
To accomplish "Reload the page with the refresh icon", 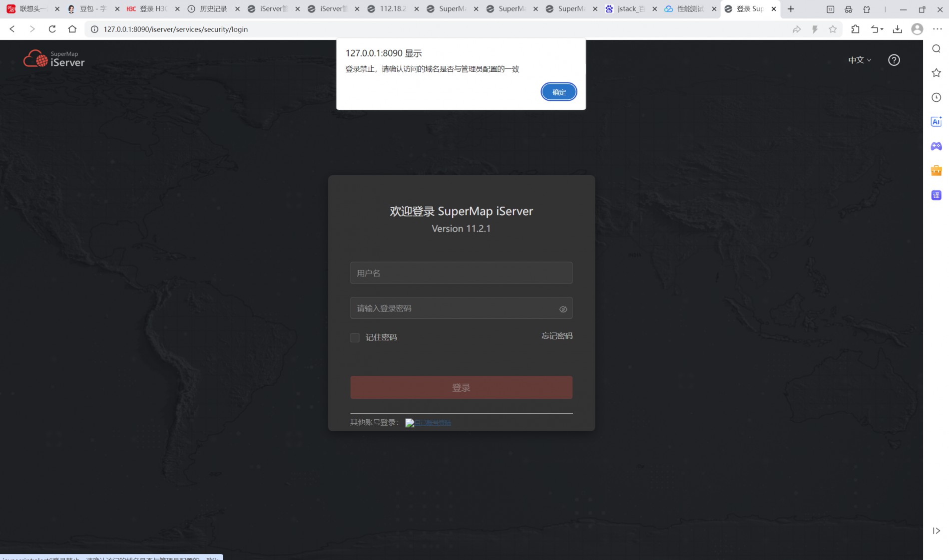I will (x=52, y=29).
